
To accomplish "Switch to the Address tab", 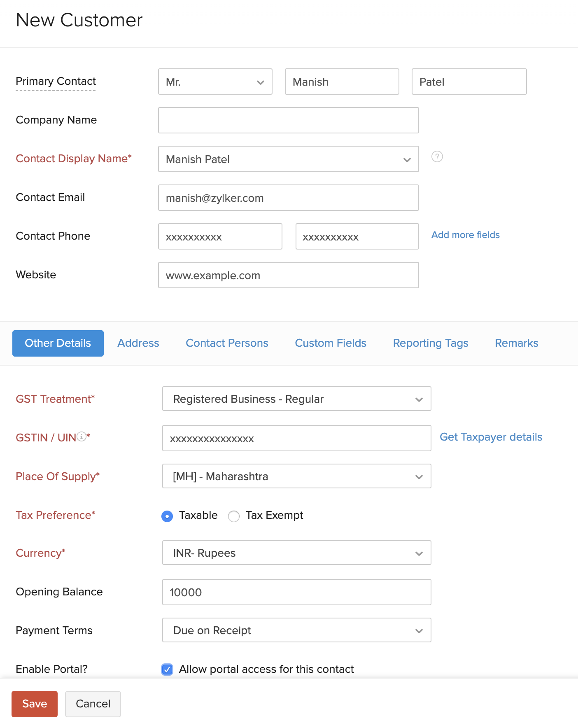I will point(138,343).
